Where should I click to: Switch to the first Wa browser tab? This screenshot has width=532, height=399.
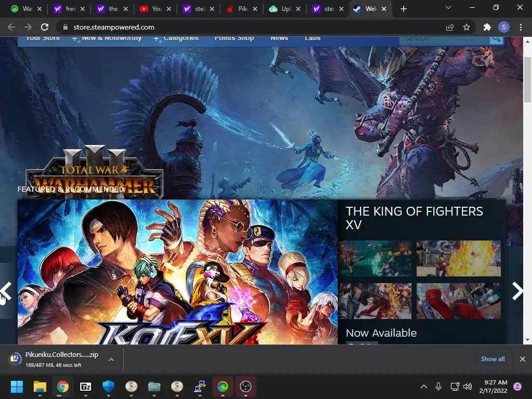click(x=21, y=9)
